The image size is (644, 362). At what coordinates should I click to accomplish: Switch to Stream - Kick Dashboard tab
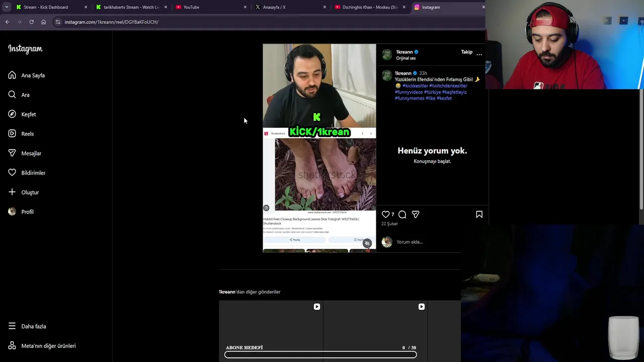pyautogui.click(x=46, y=7)
